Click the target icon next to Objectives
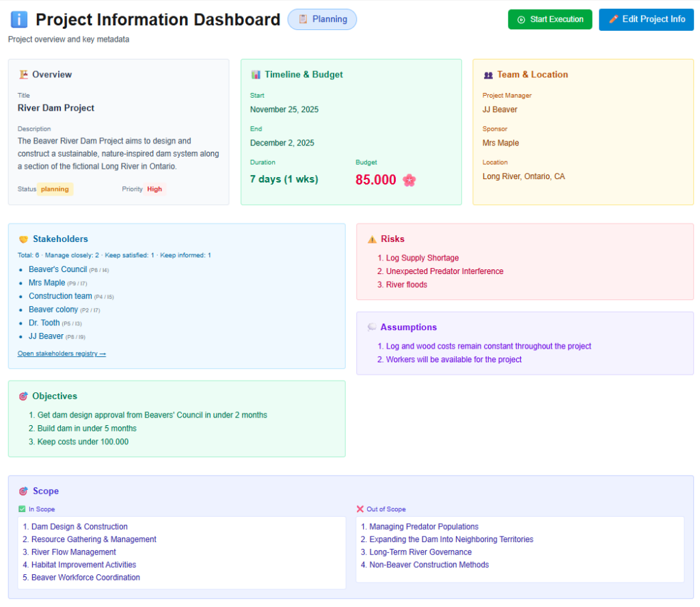This screenshot has height=607, width=700. (x=23, y=395)
